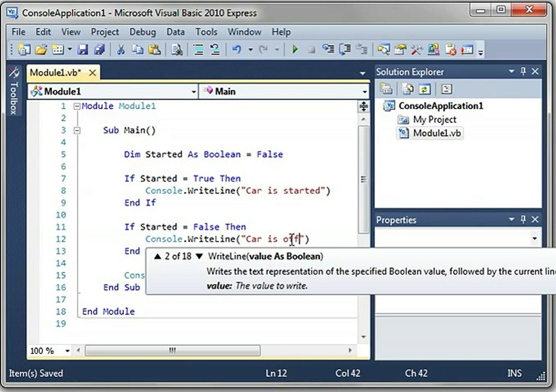Select ConsoleApplication1 in Solution Explorer
This screenshot has width=556, height=392.
click(441, 106)
